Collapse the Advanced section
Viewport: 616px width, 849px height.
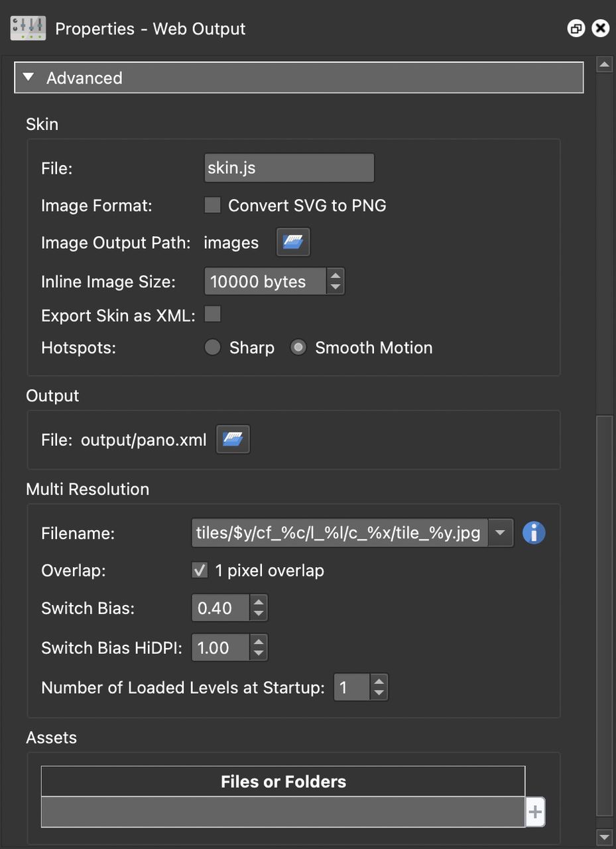tap(28, 77)
